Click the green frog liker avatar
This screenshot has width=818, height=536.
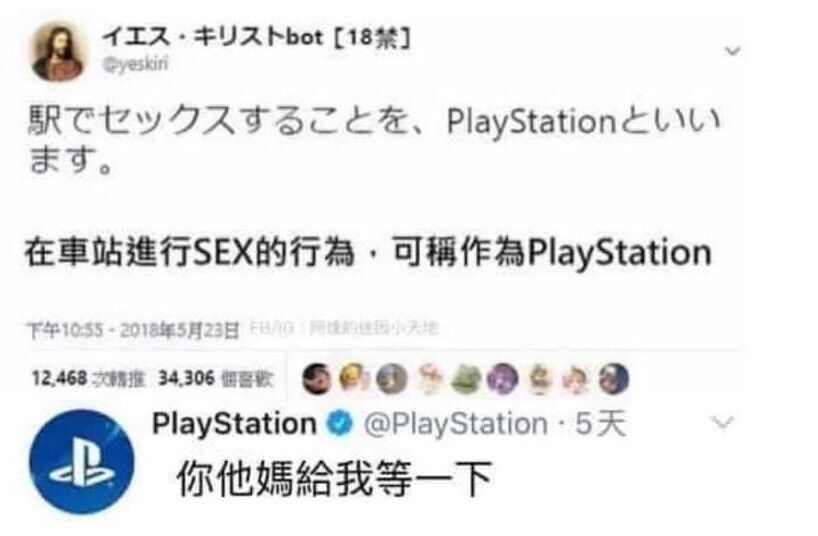coord(465,378)
